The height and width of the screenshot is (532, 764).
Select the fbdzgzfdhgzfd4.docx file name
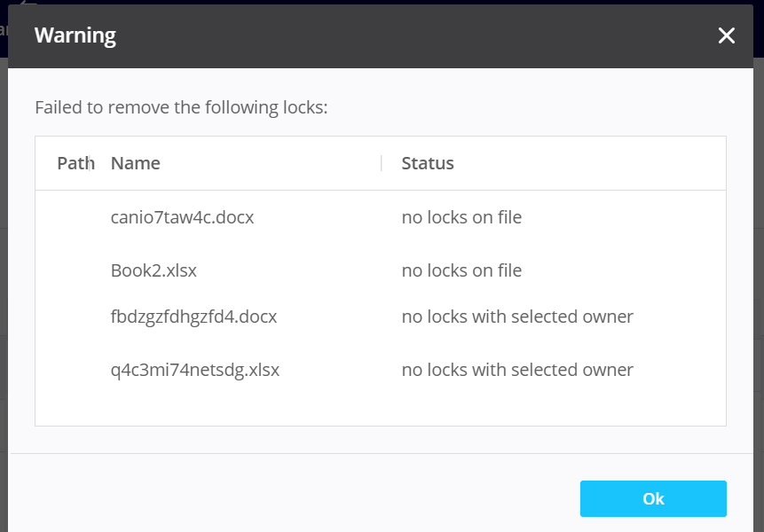193,317
